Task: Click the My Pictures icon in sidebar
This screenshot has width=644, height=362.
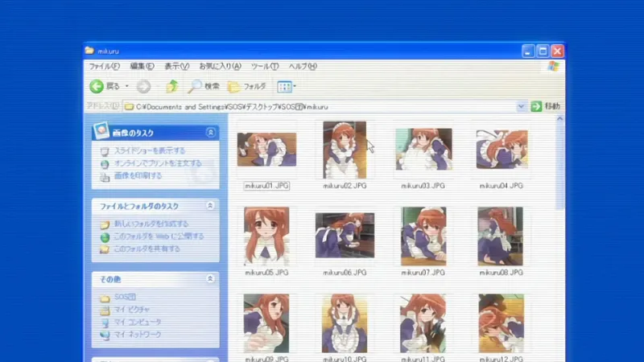Action: pos(105,310)
